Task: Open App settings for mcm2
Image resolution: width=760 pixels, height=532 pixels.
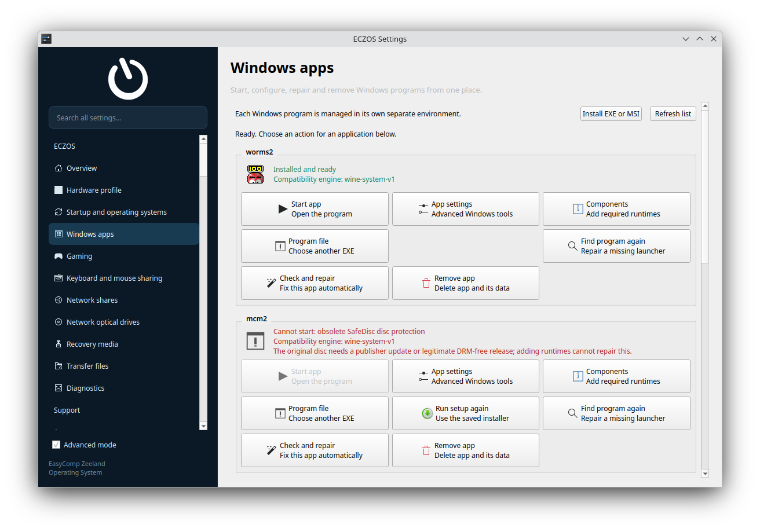Action: click(x=466, y=376)
